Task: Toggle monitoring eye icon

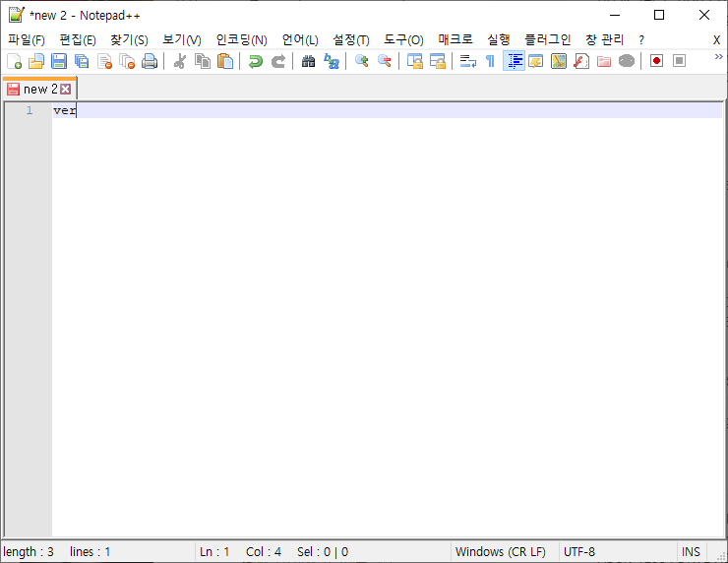Action: click(x=627, y=61)
